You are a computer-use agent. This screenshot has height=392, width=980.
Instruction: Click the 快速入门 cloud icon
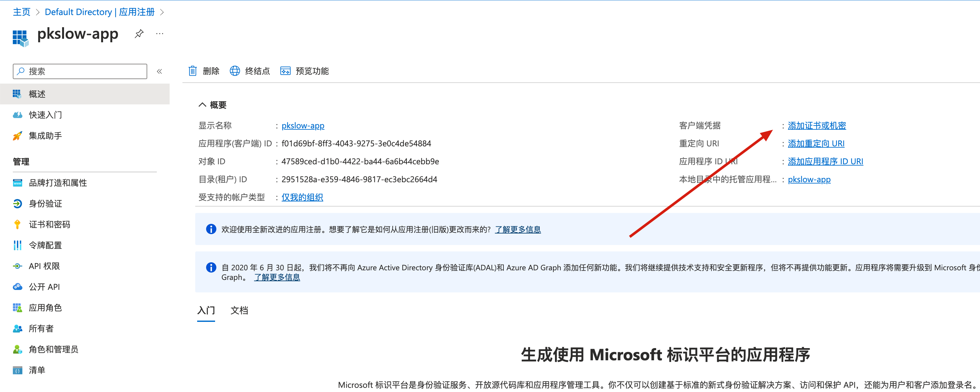click(x=18, y=115)
